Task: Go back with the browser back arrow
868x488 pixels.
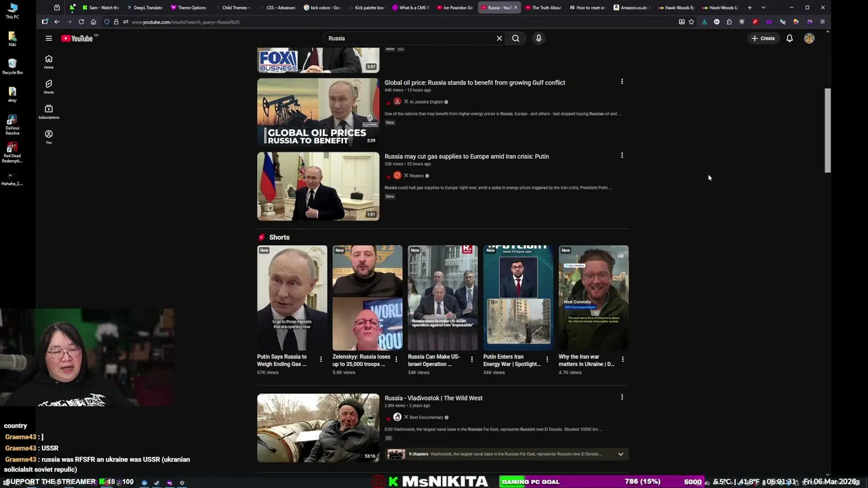Action: coord(57,22)
